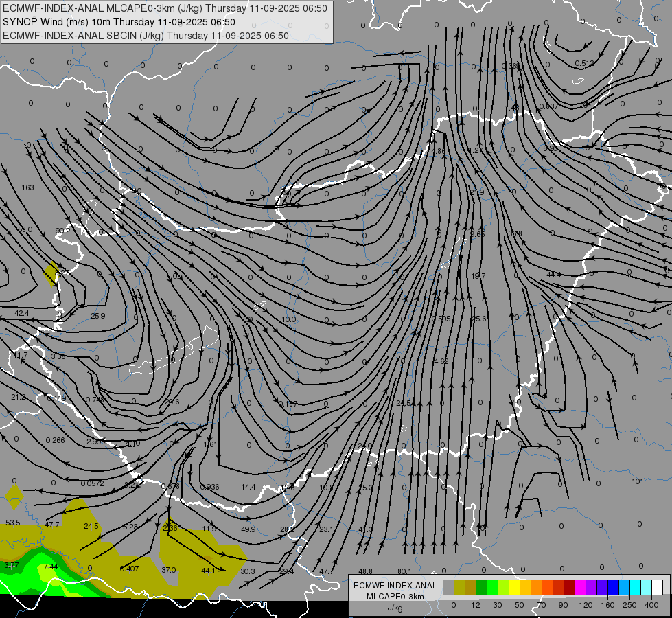Screen dimensions: 672x618
Task: Select the gray swatch in the MLCAPE legend
Action: [x=448, y=587]
